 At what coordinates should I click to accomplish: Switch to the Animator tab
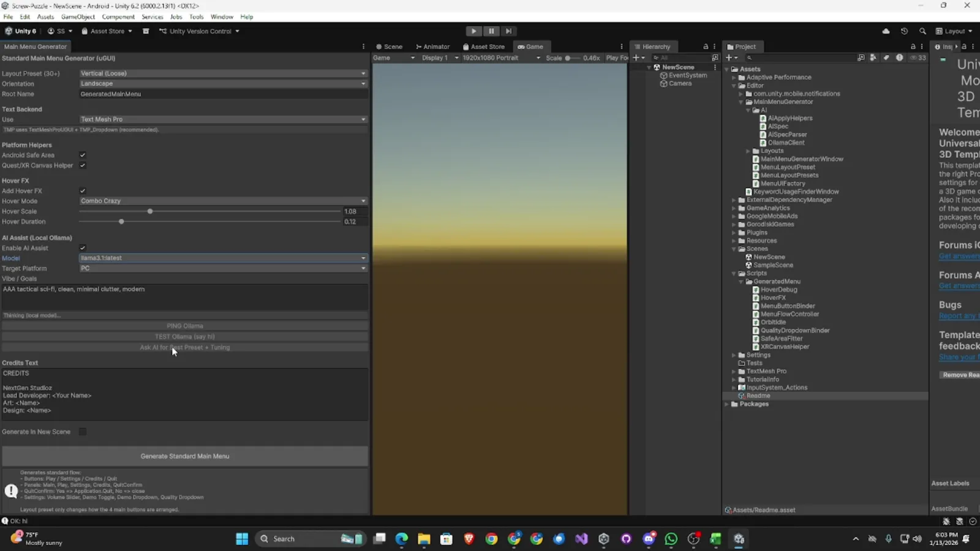coord(432,47)
